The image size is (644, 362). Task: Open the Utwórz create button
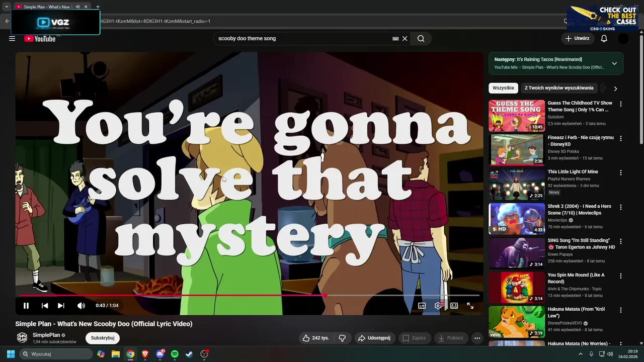577,38
